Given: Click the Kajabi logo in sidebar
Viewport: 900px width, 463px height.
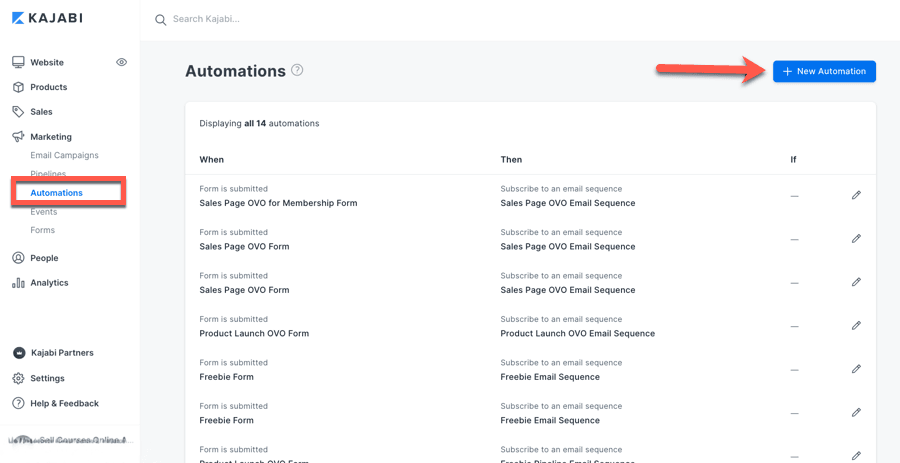Looking at the screenshot, I should point(47,18).
